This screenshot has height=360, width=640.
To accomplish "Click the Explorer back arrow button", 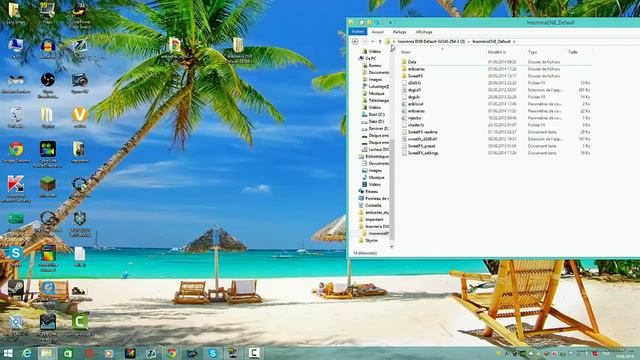I will click(x=355, y=42).
